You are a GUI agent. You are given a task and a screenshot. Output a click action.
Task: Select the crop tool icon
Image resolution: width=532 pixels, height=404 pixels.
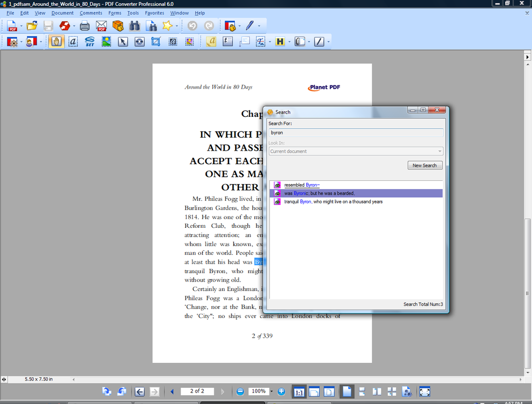click(x=156, y=42)
